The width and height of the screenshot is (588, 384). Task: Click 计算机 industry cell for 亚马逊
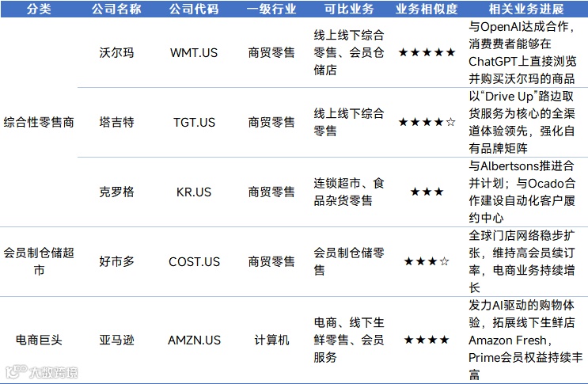[x=271, y=340]
